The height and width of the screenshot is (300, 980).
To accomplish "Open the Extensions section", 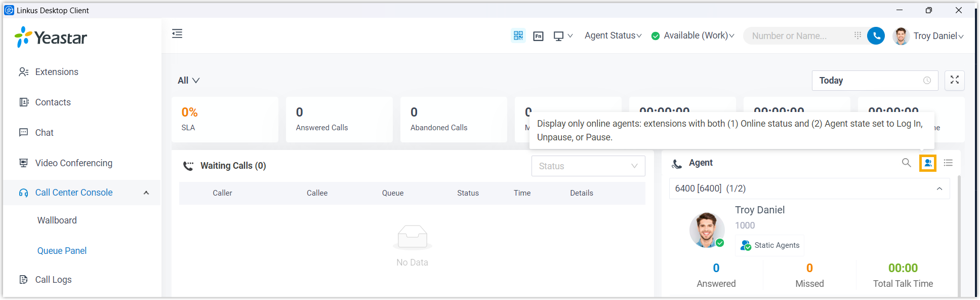I will pyautogui.click(x=56, y=72).
